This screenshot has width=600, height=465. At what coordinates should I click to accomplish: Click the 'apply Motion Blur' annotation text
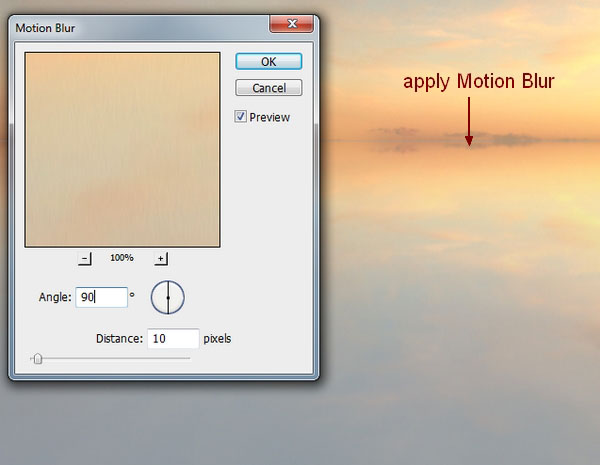point(478,82)
